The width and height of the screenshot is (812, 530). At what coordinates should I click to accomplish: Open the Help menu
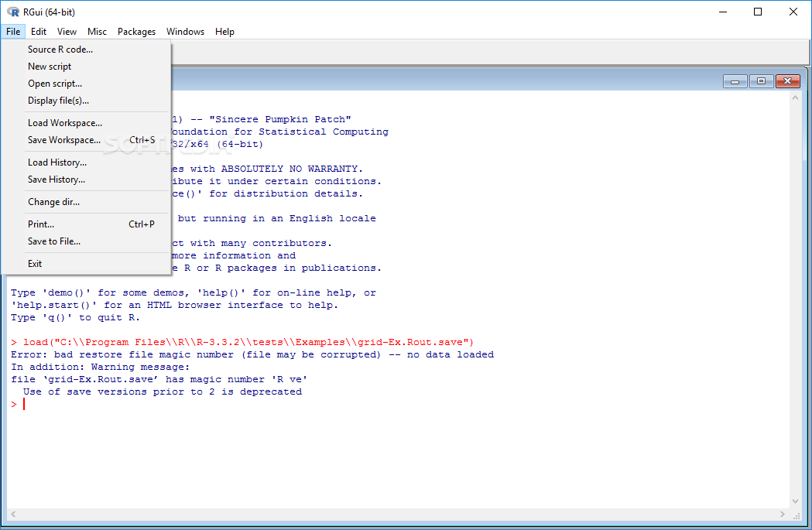[x=224, y=32]
